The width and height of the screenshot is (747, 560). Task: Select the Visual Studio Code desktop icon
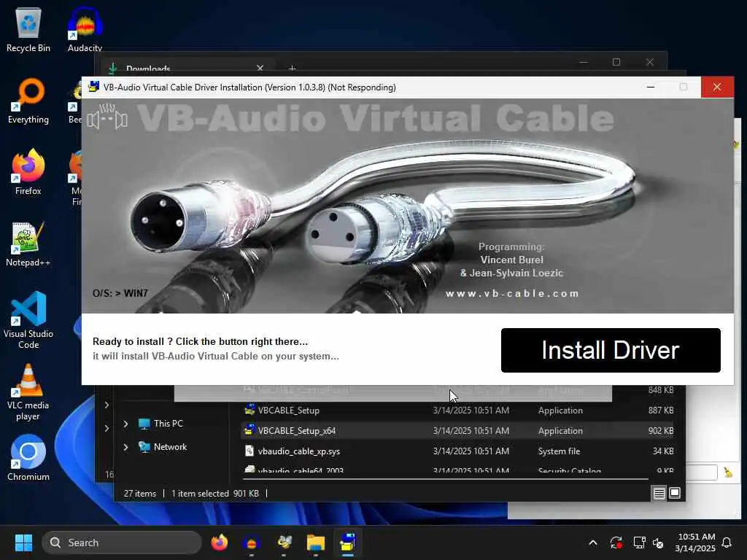coord(28,320)
